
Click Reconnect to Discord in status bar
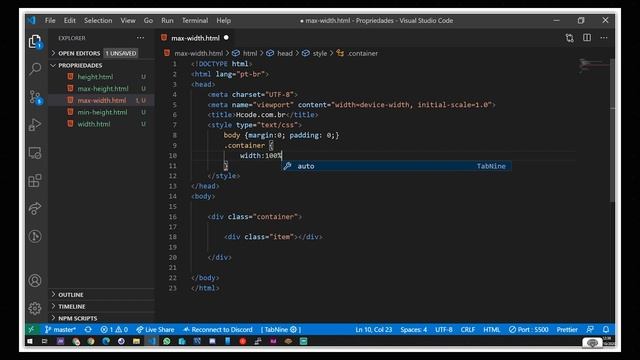(x=218, y=329)
